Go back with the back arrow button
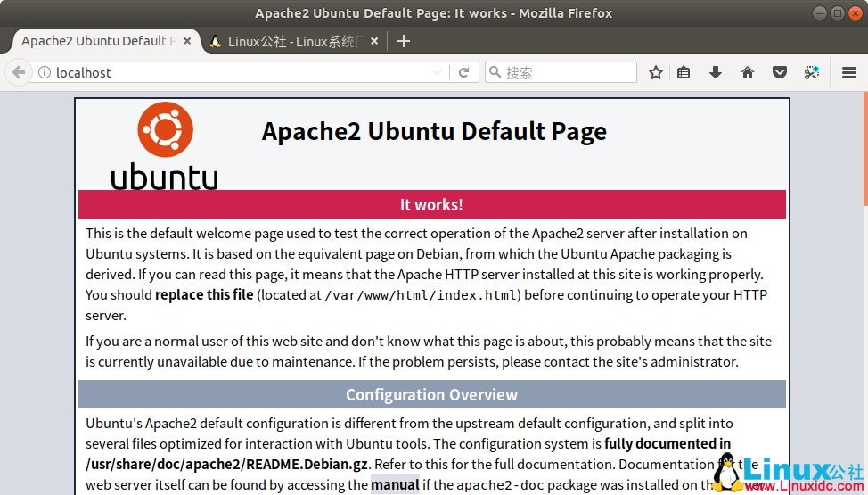 18,72
